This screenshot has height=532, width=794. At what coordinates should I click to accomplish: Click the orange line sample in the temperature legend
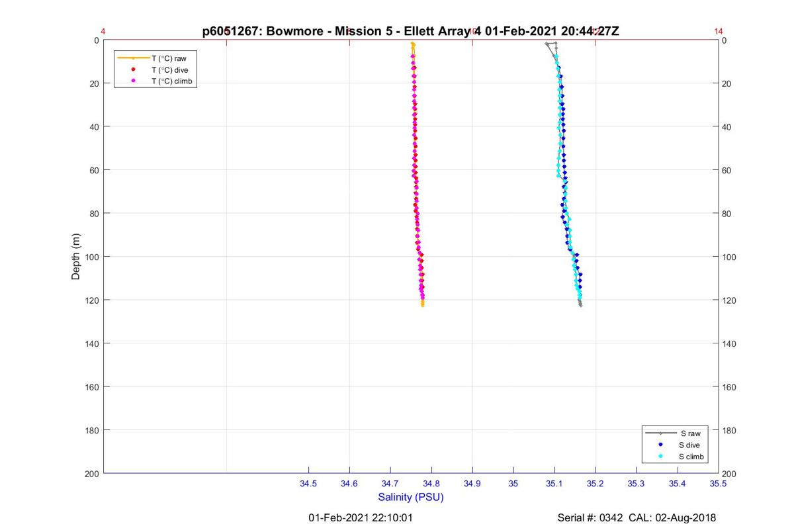point(133,58)
